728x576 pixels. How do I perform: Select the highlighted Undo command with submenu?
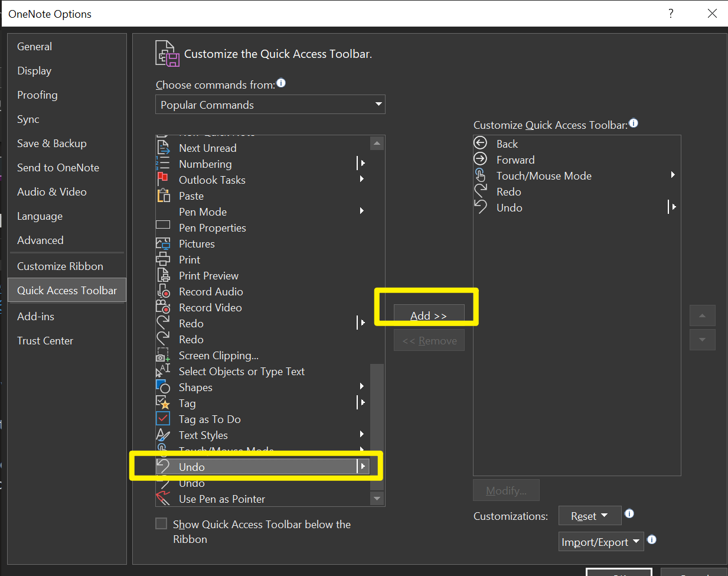(263, 467)
